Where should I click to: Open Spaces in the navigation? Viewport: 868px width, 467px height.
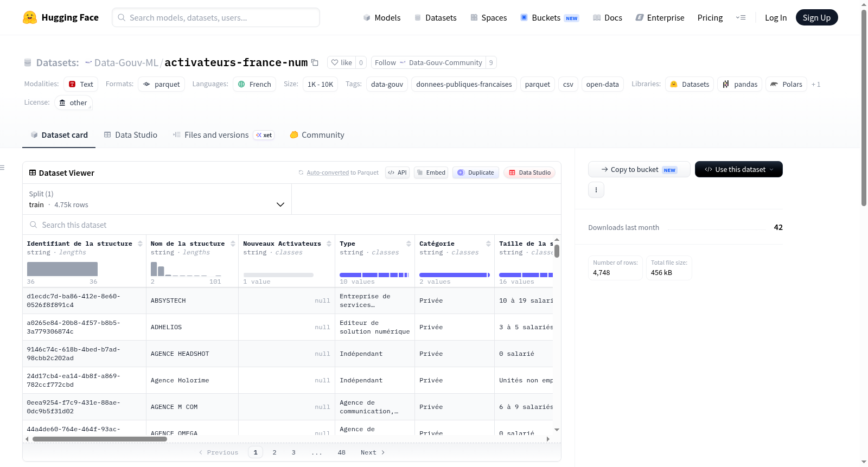click(488, 17)
